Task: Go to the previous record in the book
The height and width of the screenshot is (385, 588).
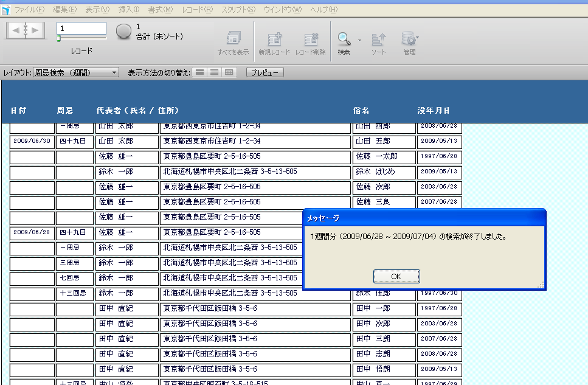Action: pyautogui.click(x=15, y=30)
